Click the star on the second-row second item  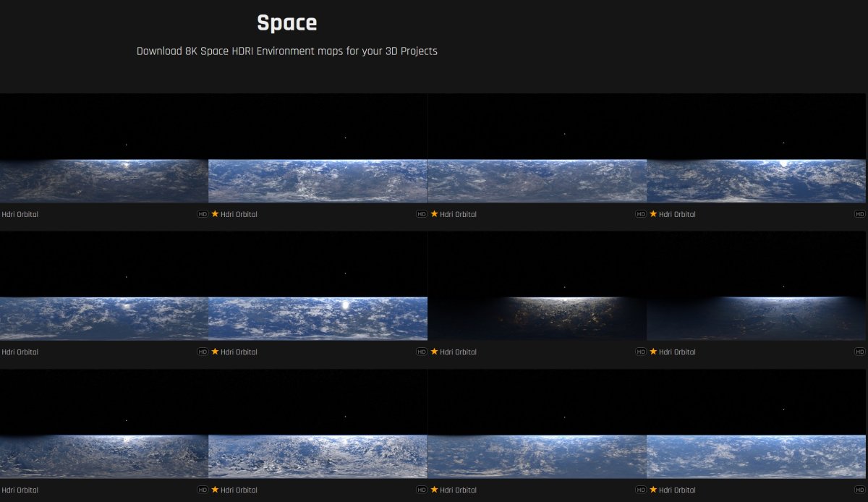click(215, 352)
